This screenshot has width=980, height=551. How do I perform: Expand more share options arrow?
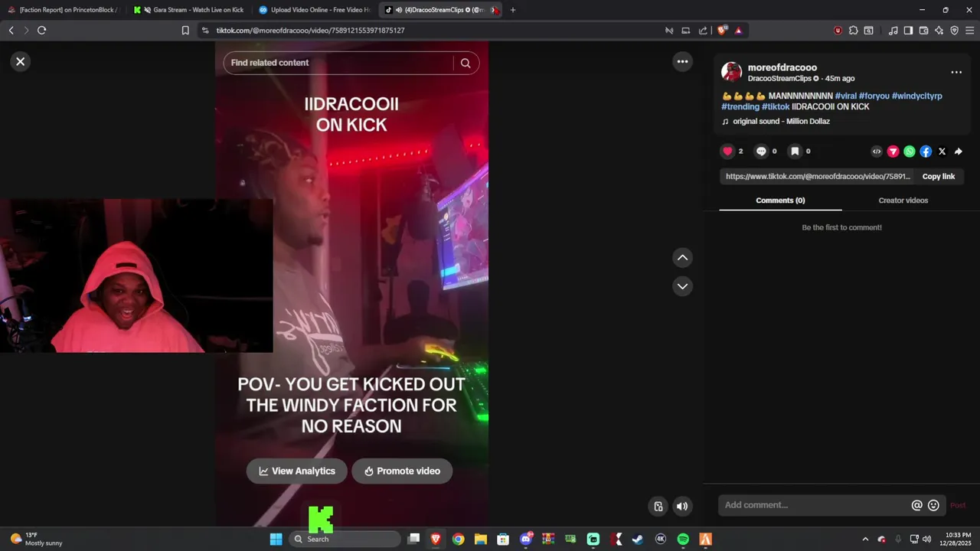click(958, 152)
